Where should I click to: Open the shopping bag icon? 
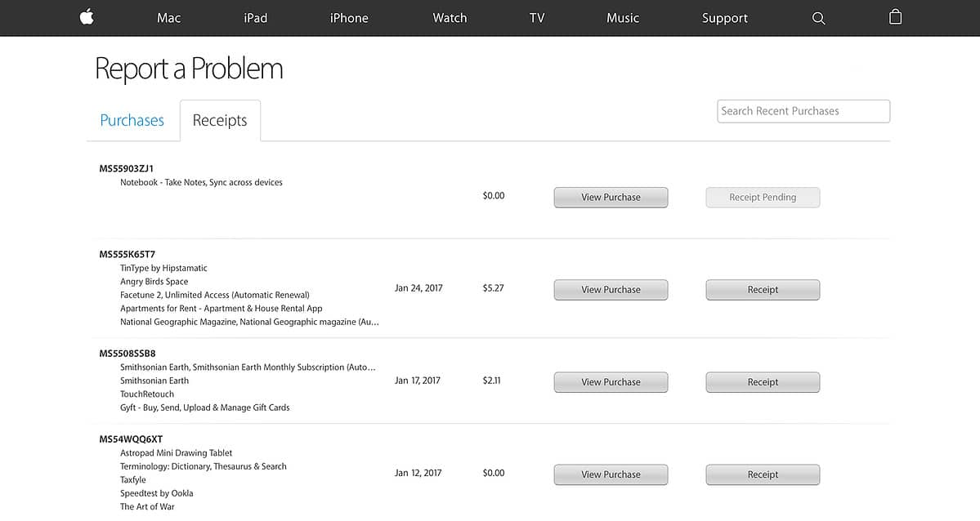[x=895, y=17]
